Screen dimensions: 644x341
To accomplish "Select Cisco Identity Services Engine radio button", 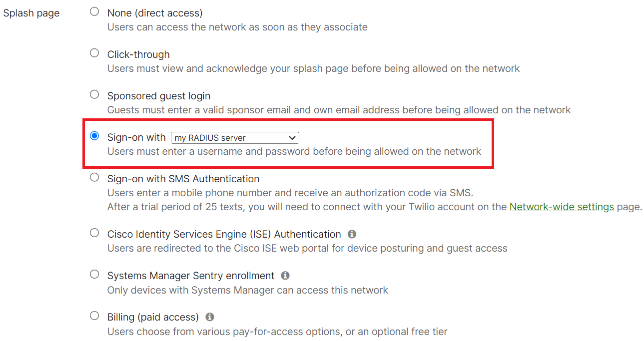I will tap(94, 233).
